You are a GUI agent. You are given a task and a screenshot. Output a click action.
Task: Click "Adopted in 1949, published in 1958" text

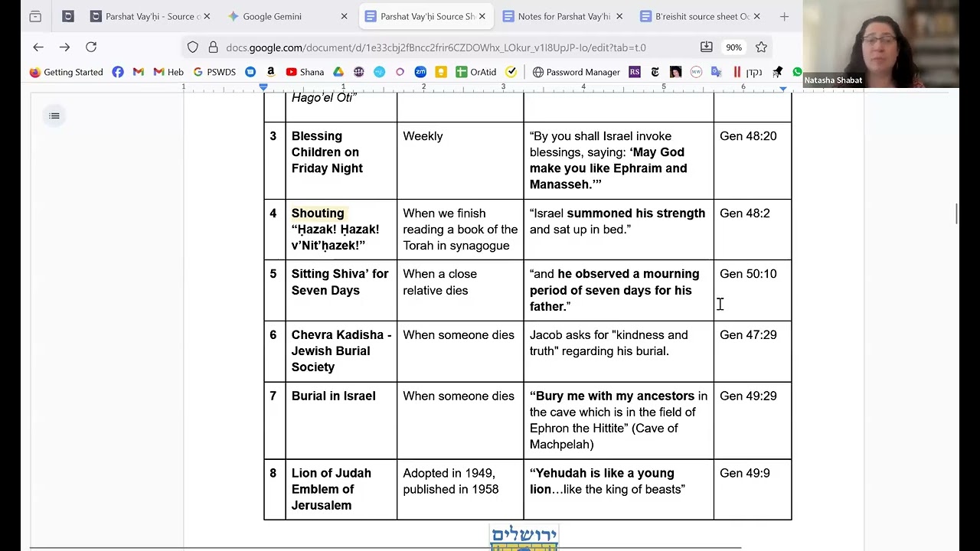(451, 481)
